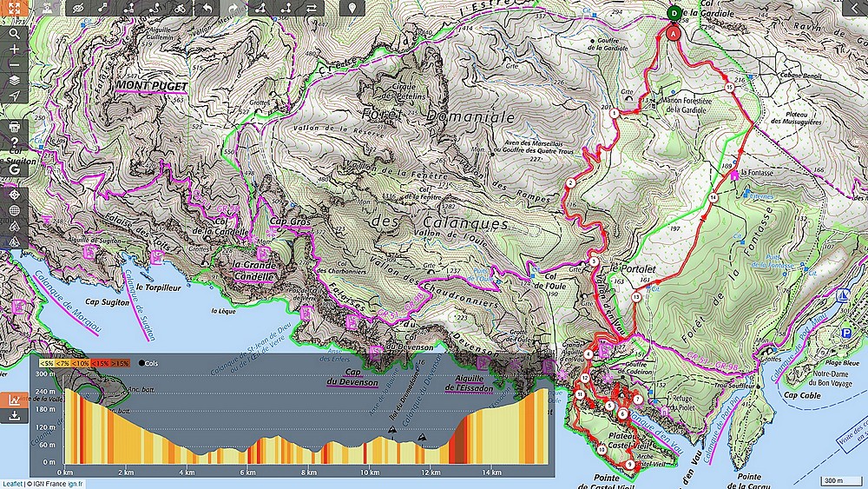Select the bicycle routing mode icon

(x=180, y=9)
